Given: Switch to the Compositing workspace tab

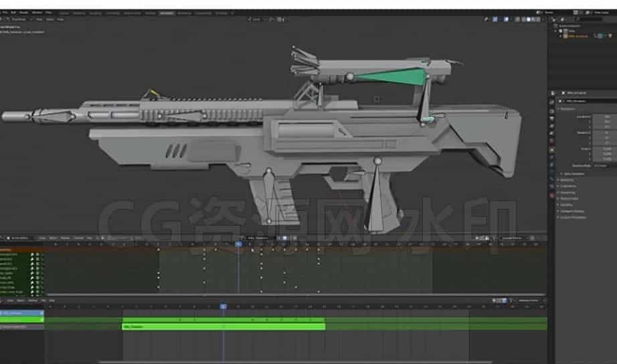Looking at the screenshot, I should point(203,13).
